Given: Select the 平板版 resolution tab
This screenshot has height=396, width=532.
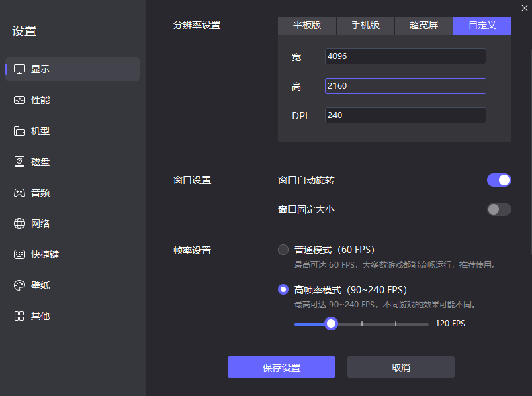Looking at the screenshot, I should tap(307, 26).
